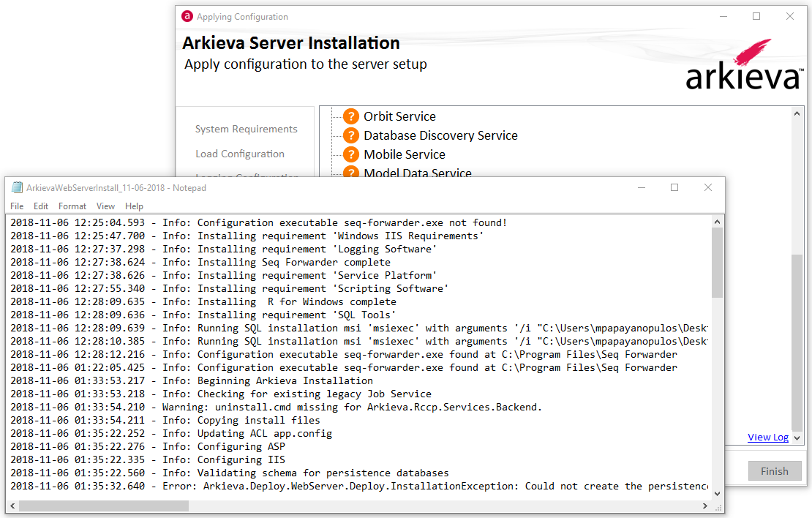
Task: Click installer service list scrollbar thumb
Action: [x=797, y=342]
